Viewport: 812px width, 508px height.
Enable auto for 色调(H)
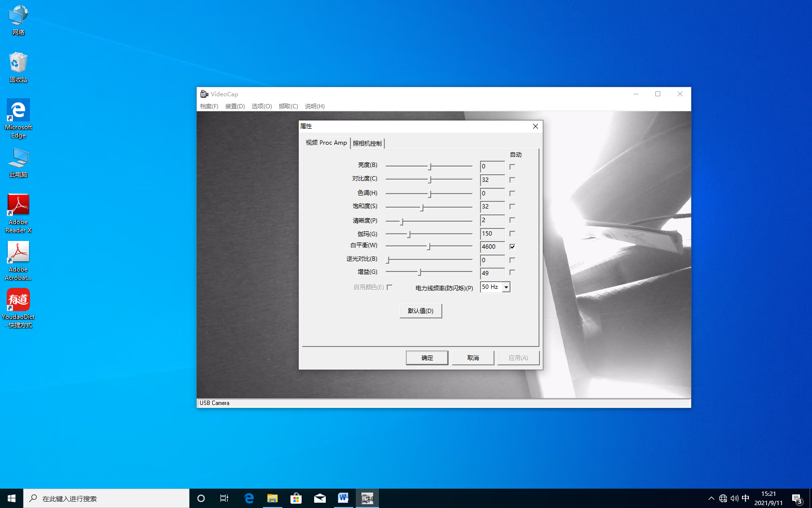coord(512,194)
